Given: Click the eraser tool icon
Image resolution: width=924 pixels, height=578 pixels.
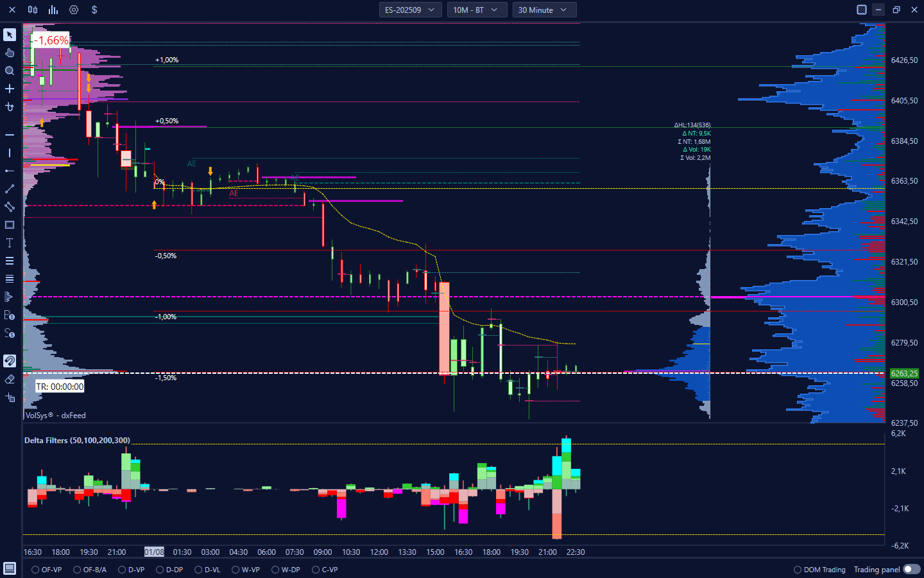Looking at the screenshot, I should coord(10,379).
